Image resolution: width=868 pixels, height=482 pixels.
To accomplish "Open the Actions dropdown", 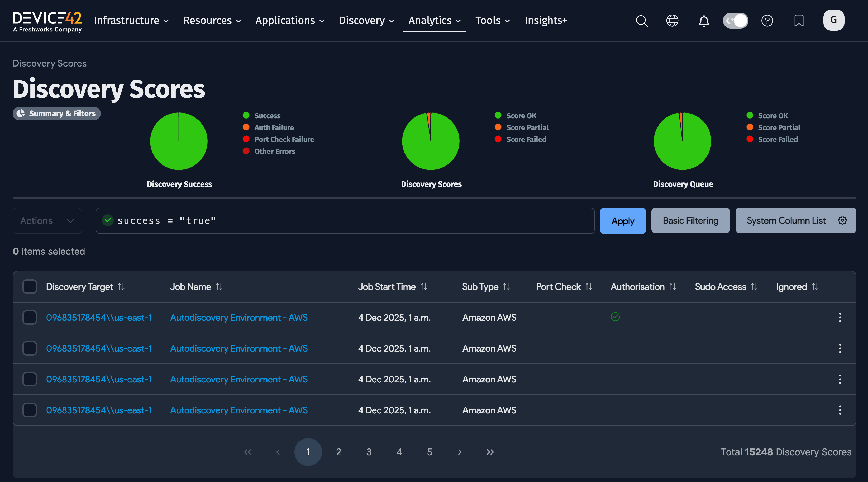I will 47,220.
